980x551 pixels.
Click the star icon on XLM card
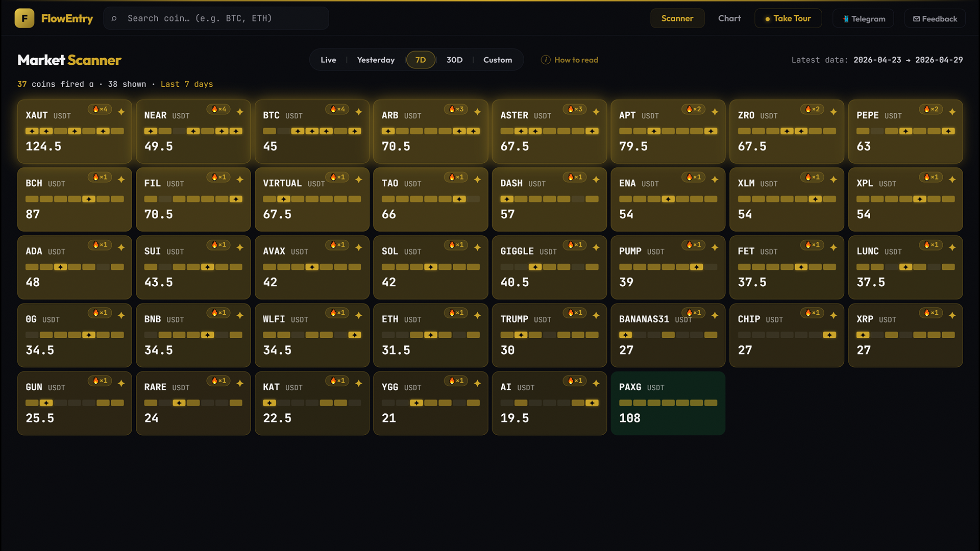[834, 180]
